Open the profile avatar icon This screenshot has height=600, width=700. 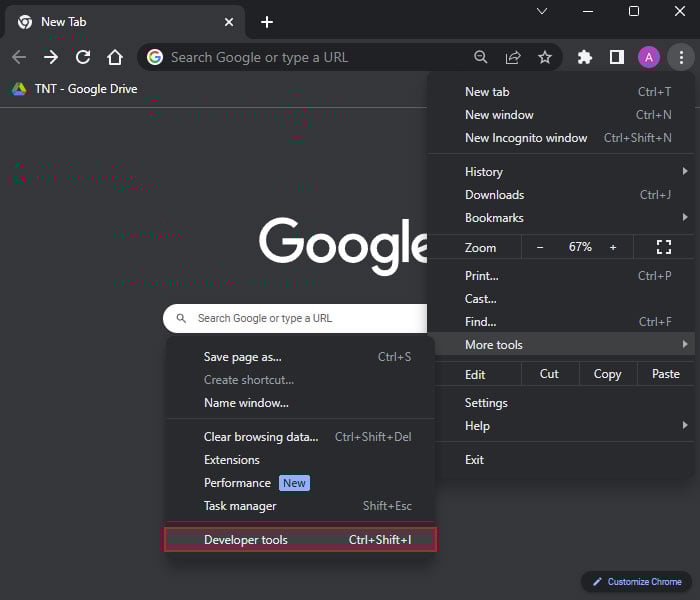click(x=649, y=57)
